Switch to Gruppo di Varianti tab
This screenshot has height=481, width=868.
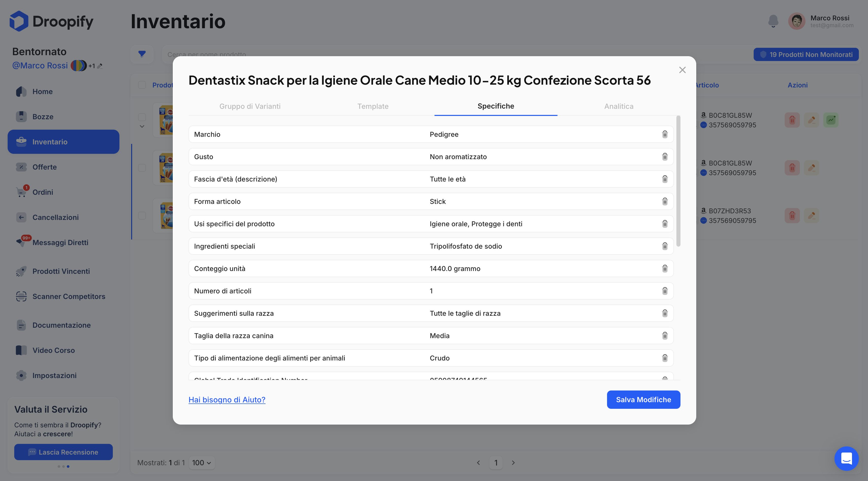[x=250, y=106]
